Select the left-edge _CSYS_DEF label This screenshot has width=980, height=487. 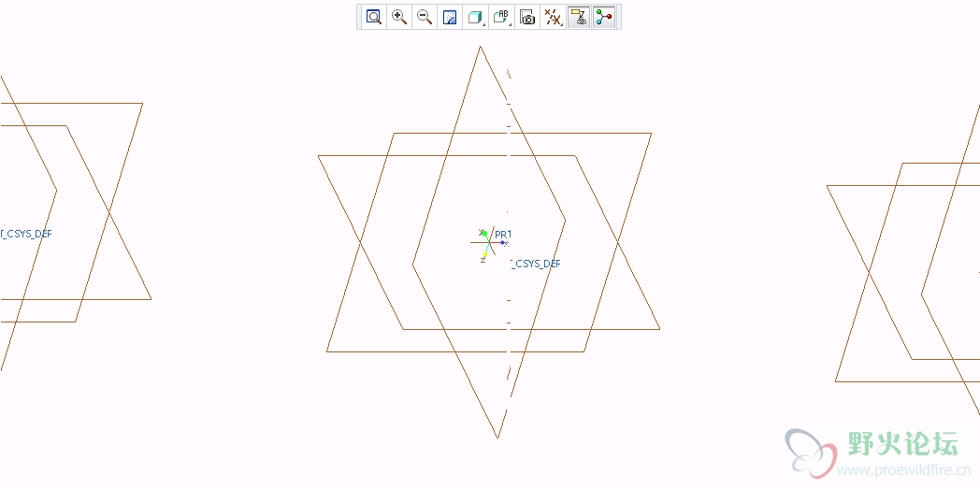(x=26, y=234)
